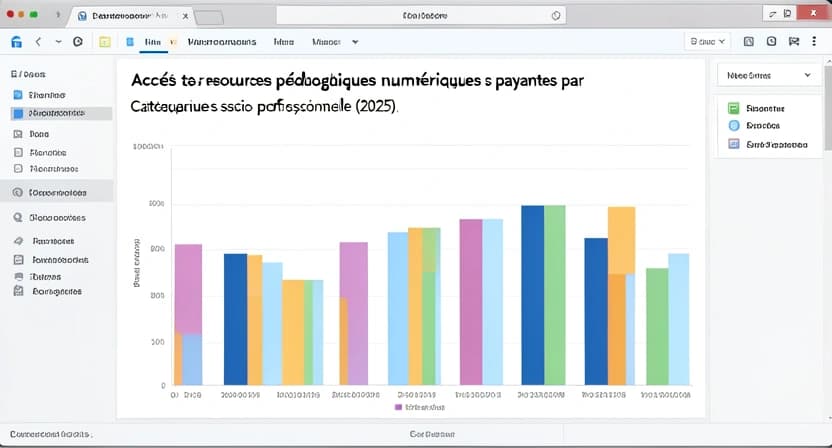Viewport: 832px width, 448px height.
Task: Click the sidebar header text at top
Action: coord(28,74)
